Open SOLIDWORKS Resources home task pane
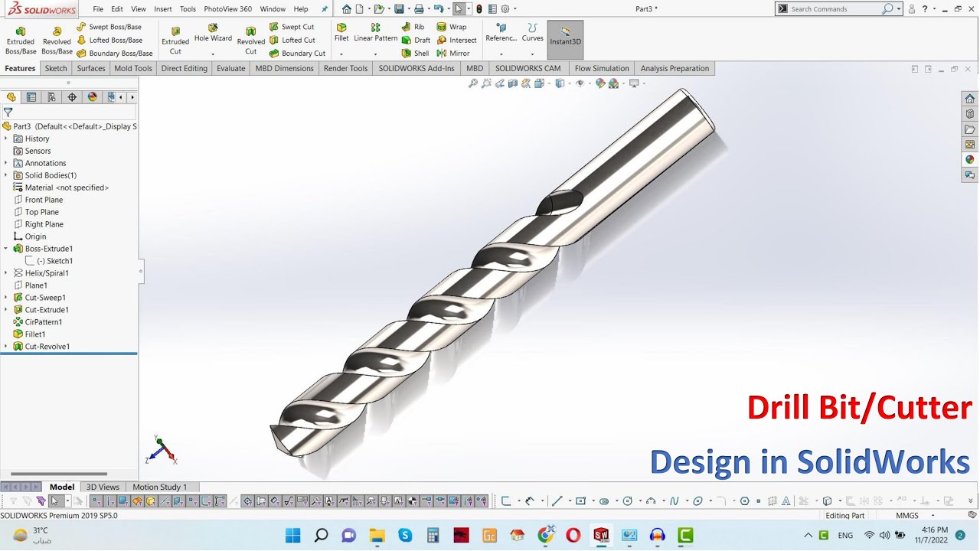Image resolution: width=980 pixels, height=551 pixels. pos(970,99)
